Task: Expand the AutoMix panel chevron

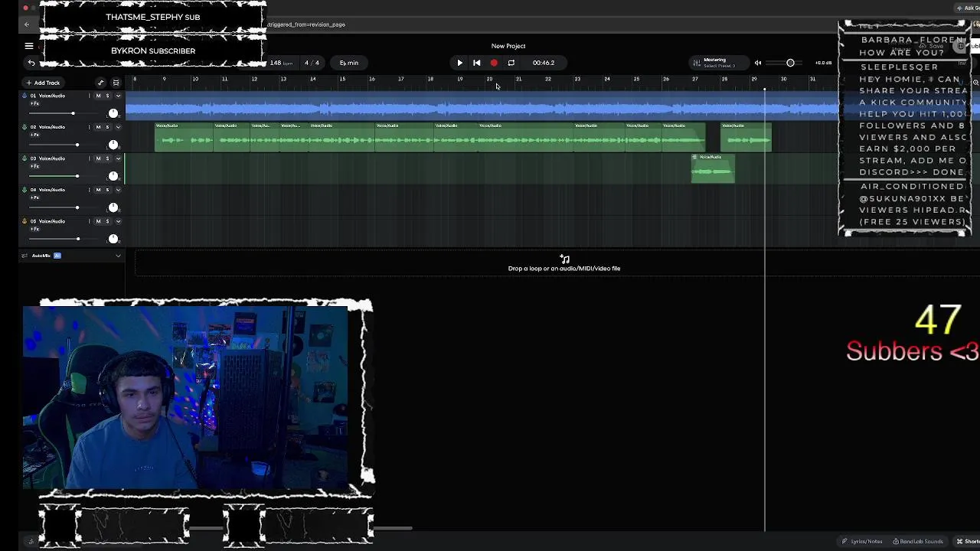Action: (118, 256)
